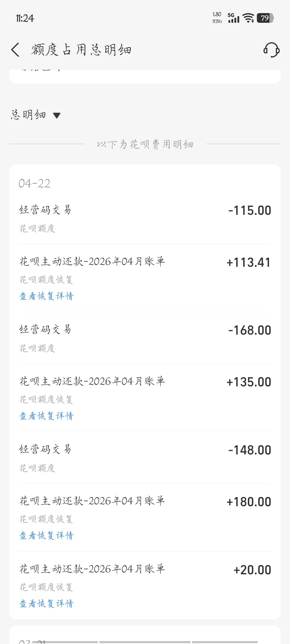290x644 pixels.
Task: View 查看恢复详情 under the +20.00 repayment
Action: (x=46, y=604)
